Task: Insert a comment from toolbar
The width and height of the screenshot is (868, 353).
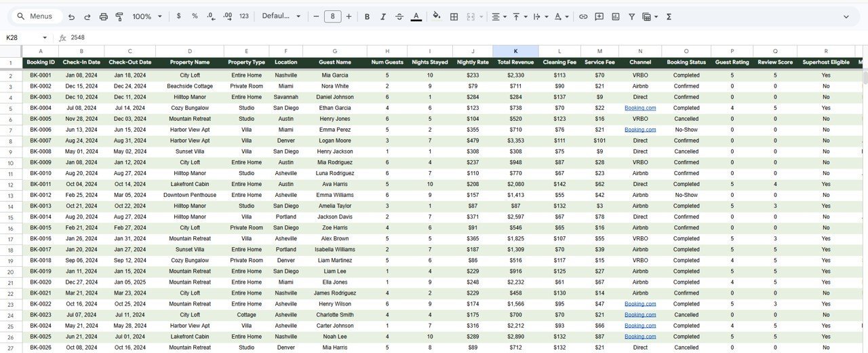Action: pos(599,16)
